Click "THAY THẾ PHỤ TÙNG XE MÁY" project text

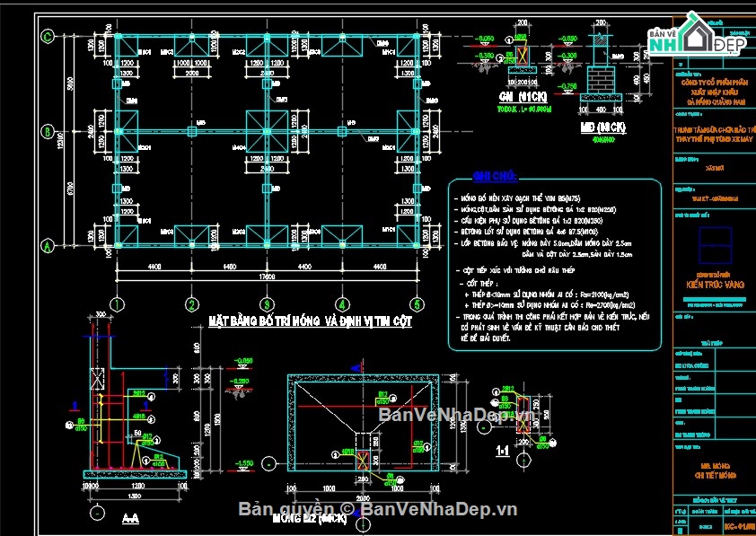714,139
